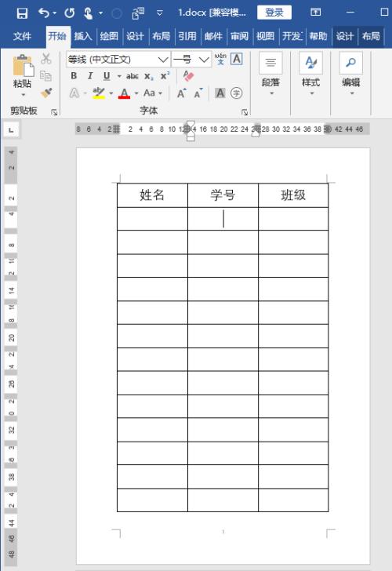Viewport: 392px width, 571px height.
Task: Apply the red font color swatch
Action: (x=124, y=93)
